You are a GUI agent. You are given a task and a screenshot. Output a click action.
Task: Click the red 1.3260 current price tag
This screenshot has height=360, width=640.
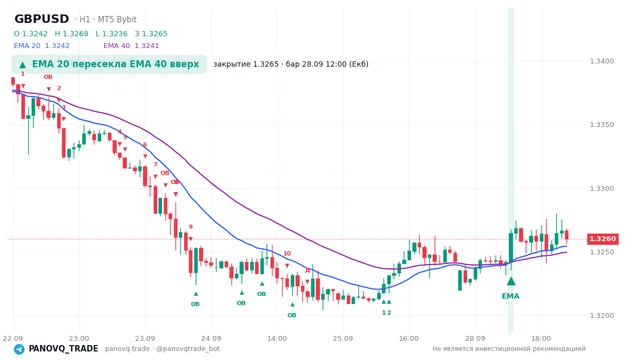coord(602,239)
